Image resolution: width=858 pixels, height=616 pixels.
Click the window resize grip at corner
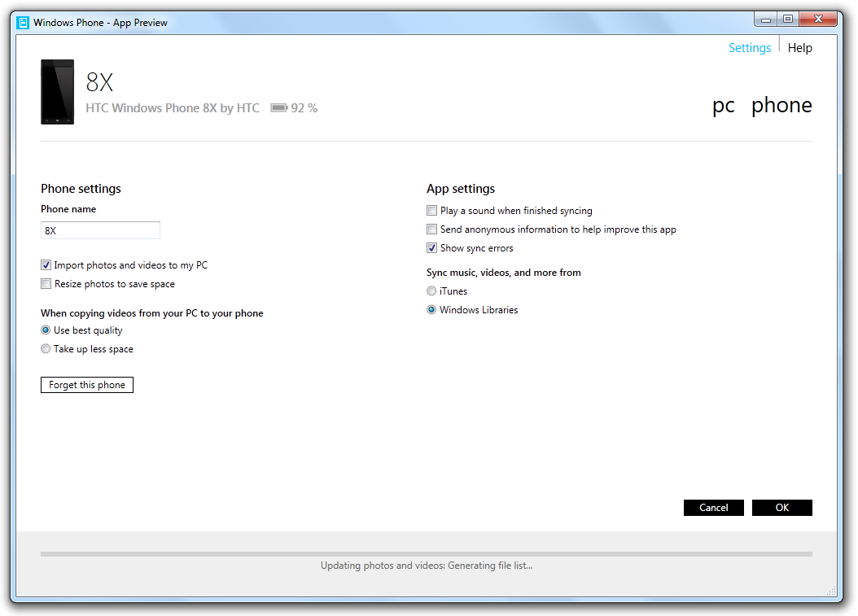(x=831, y=591)
